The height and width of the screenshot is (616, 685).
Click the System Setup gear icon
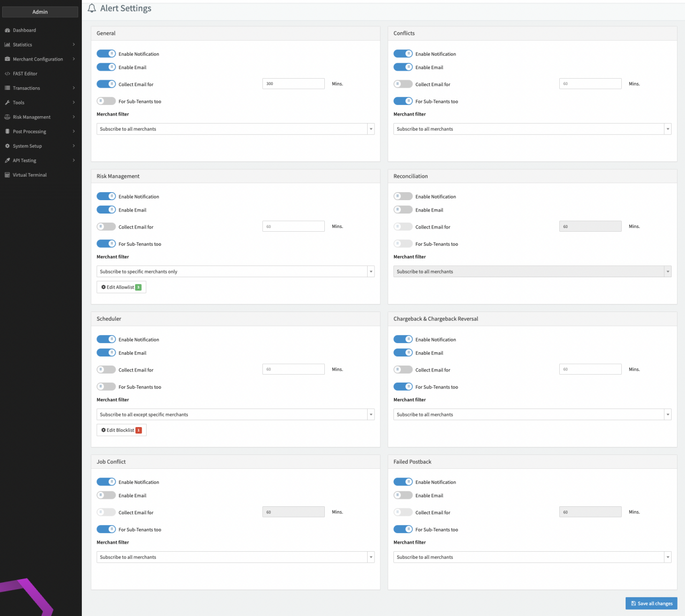coord(7,146)
